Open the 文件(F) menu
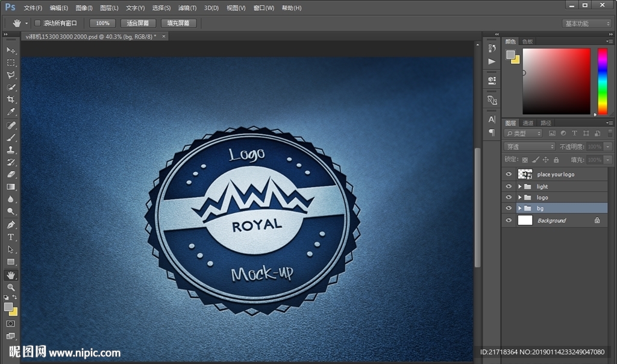The image size is (617, 364). coord(33,8)
